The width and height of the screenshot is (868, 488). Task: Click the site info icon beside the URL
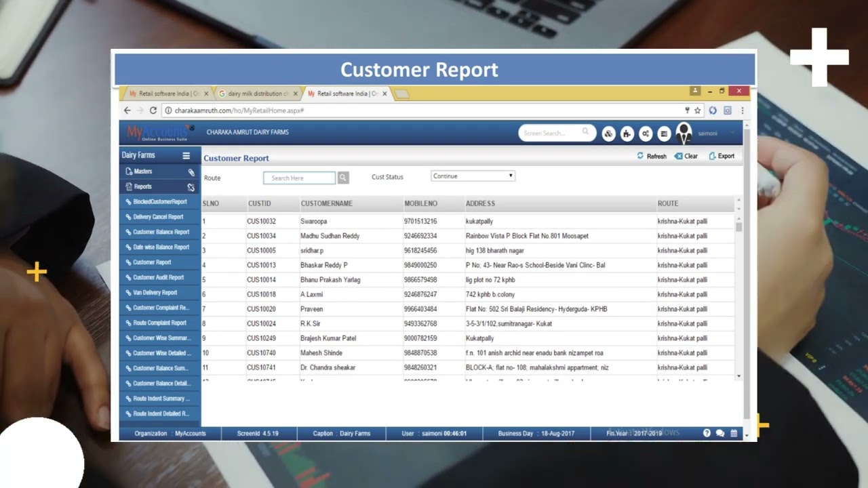(x=168, y=110)
